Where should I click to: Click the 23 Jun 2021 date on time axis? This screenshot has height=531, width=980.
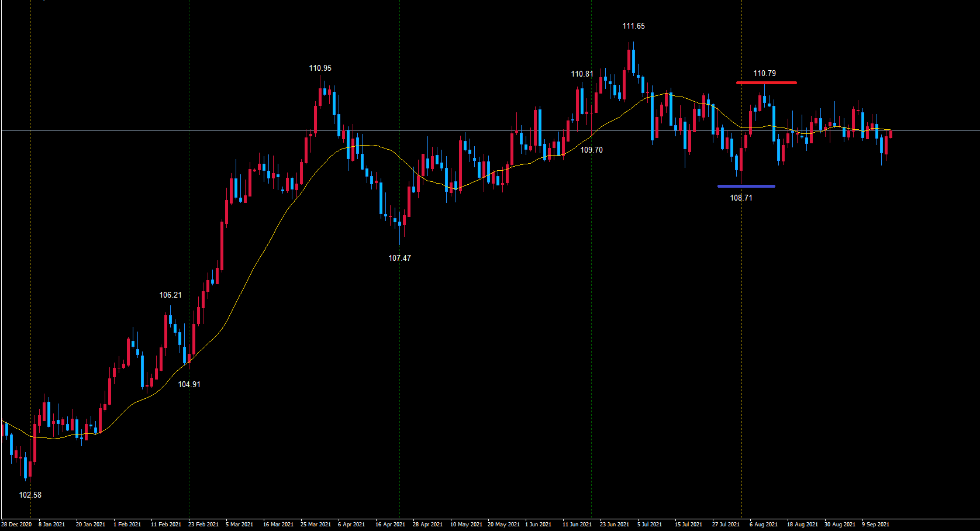click(x=614, y=525)
